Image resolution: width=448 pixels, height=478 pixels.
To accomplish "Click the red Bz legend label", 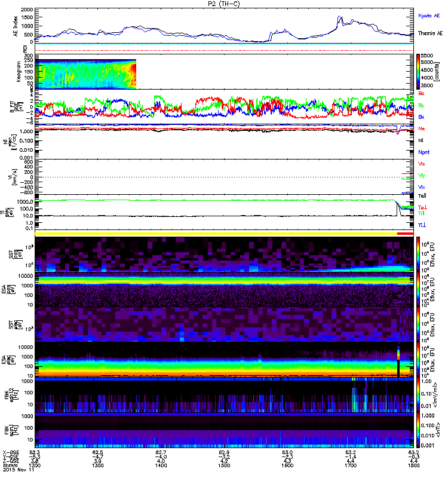I will tap(421, 93).
